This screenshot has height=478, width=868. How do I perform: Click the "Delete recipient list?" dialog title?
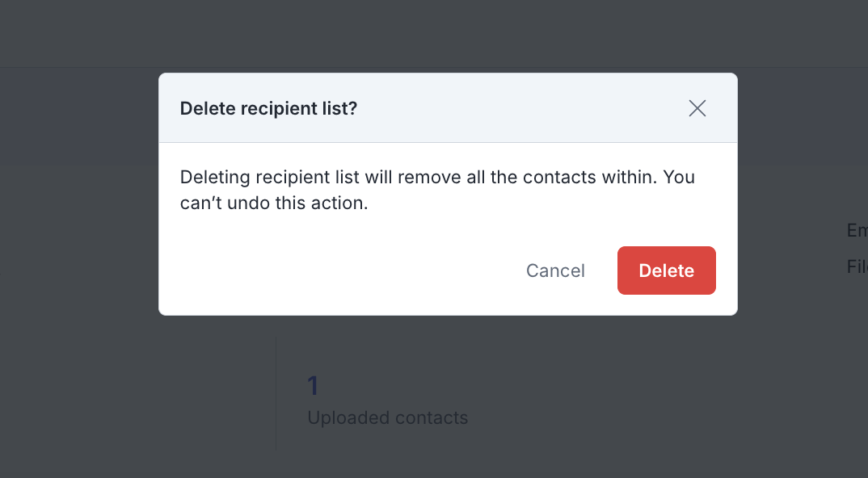[268, 108]
